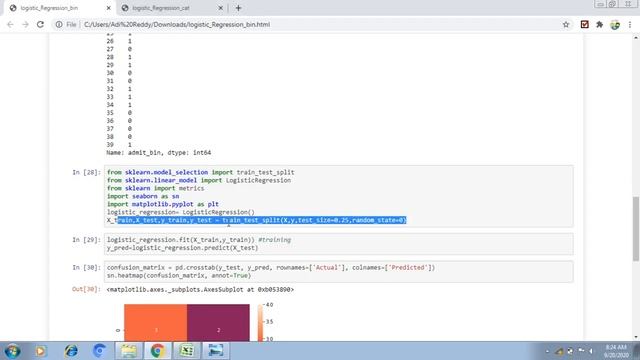The width and height of the screenshot is (640, 360).
Task: Click the LogisticRegression() assignment line
Action: coord(181,212)
